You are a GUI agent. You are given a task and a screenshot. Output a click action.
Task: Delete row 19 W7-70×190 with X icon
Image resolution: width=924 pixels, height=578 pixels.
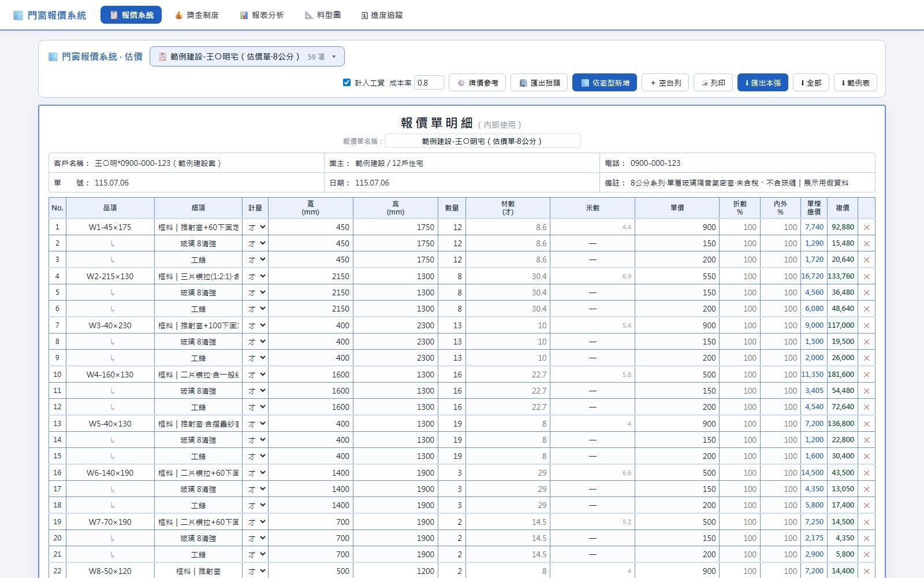(x=866, y=522)
